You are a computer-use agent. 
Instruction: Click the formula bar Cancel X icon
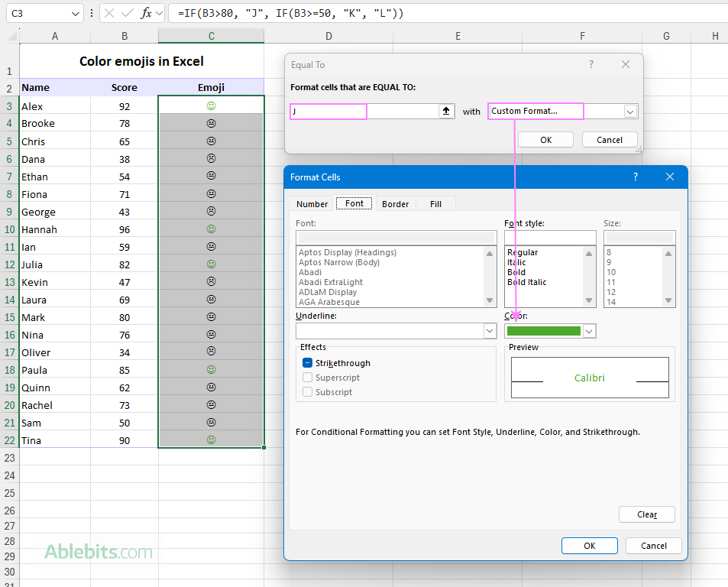(109, 14)
